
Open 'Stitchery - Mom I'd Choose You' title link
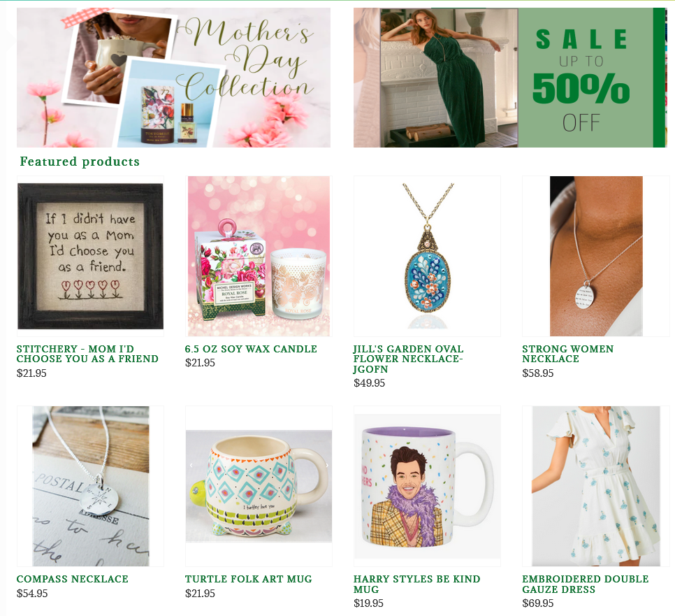[87, 354]
